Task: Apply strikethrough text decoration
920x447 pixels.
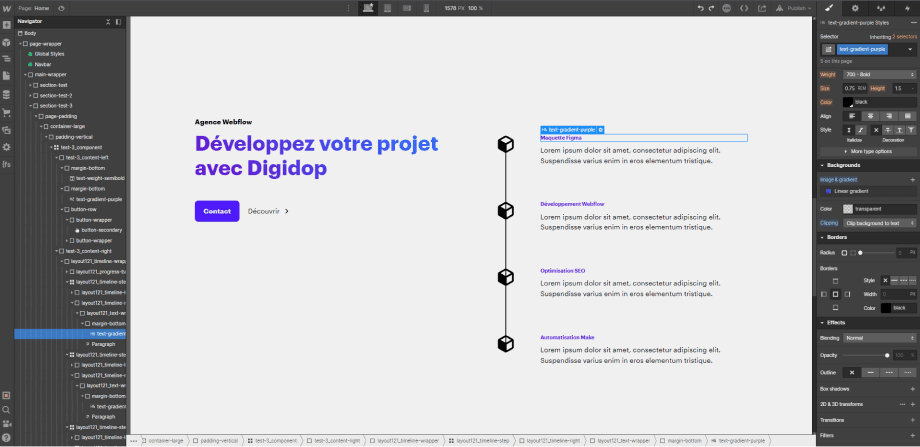Action: click(x=888, y=130)
